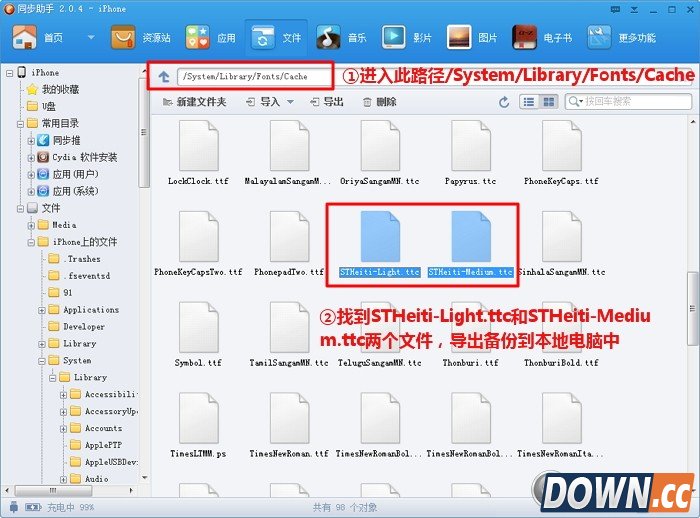Open 我的收藏 favorites in sidebar
The image size is (700, 518).
pos(53,90)
